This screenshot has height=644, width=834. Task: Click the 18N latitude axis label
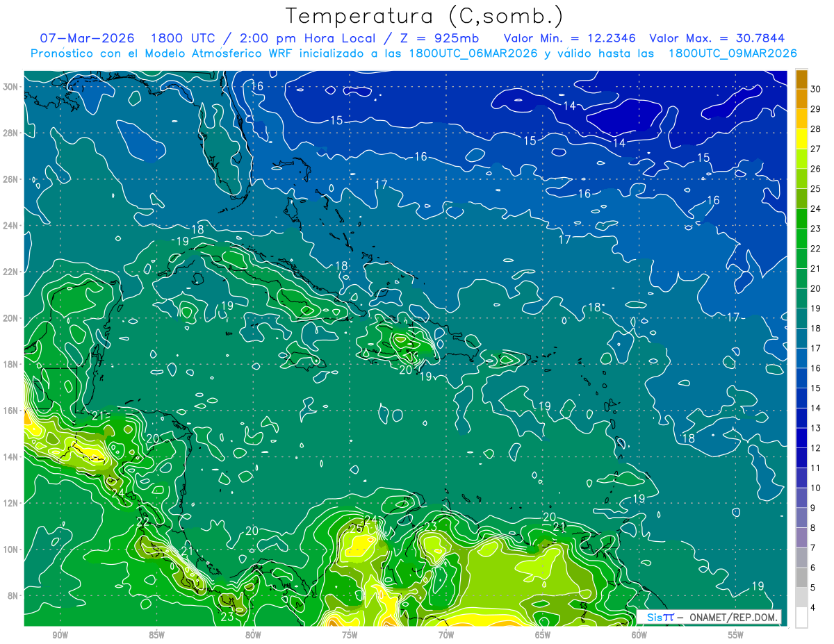pos(10,364)
